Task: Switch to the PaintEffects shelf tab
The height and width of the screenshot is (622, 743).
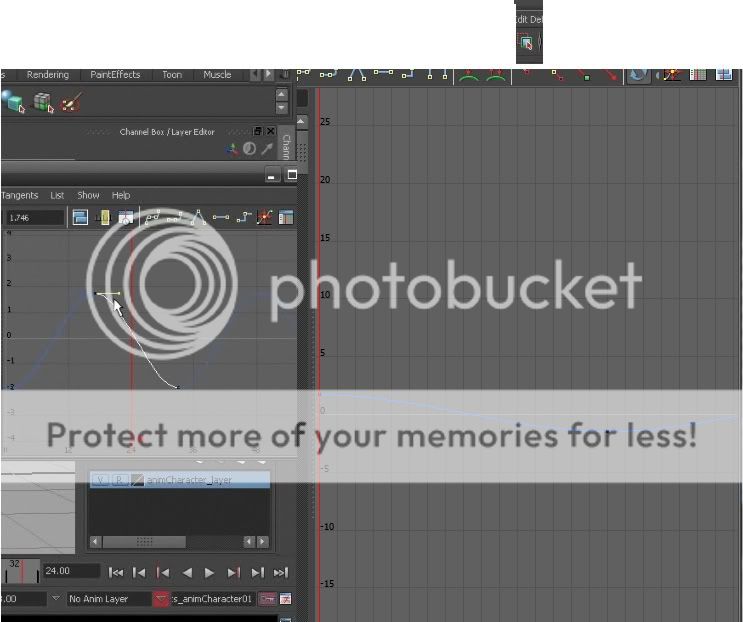Action: pyautogui.click(x=115, y=75)
